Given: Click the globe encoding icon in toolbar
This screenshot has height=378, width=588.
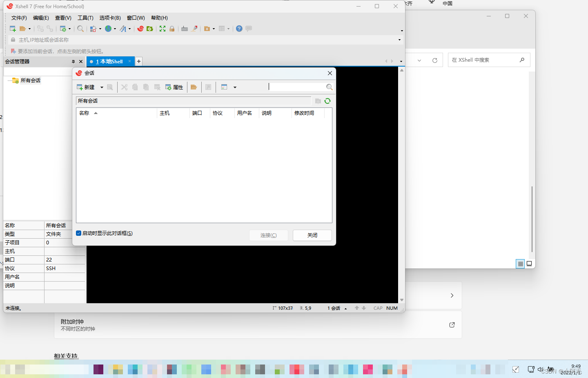Looking at the screenshot, I should pos(108,29).
